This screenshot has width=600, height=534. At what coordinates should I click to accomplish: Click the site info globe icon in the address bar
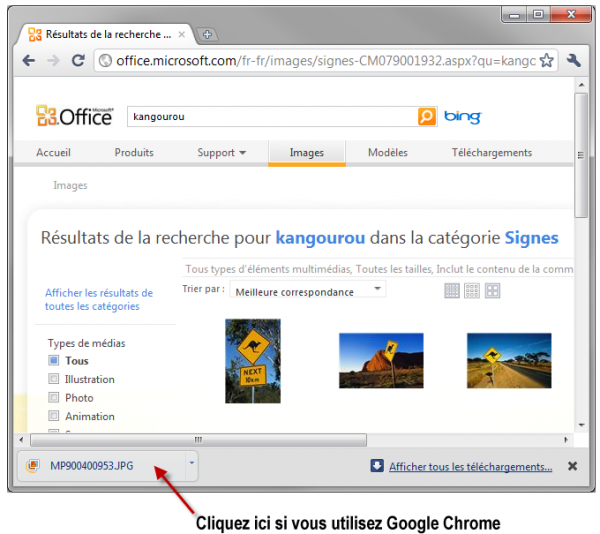pyautogui.click(x=105, y=60)
